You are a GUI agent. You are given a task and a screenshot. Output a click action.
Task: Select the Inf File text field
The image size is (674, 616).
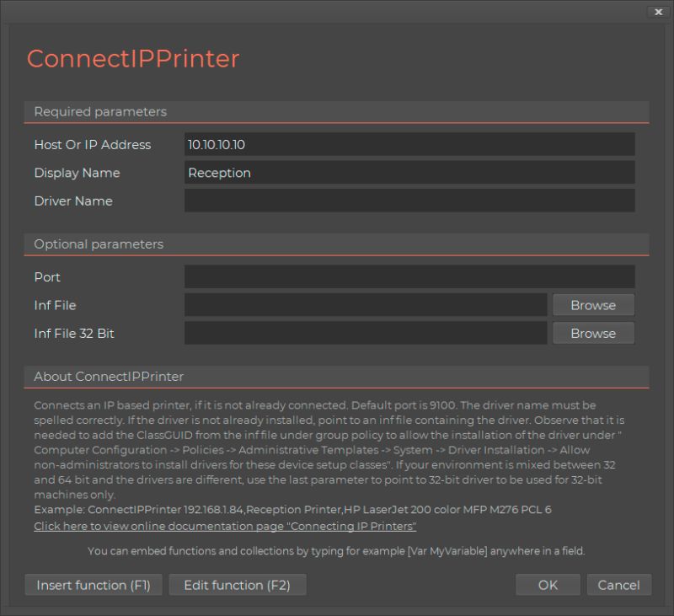pyautogui.click(x=366, y=305)
